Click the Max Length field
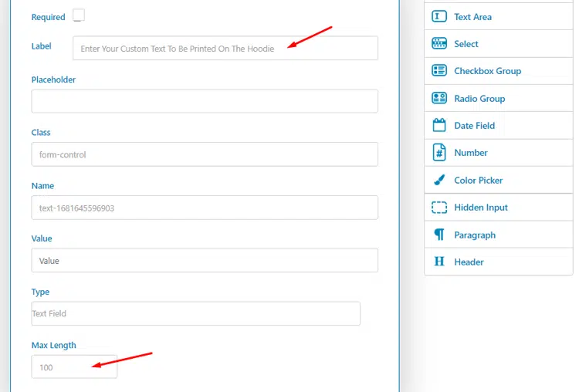 pyautogui.click(x=74, y=367)
